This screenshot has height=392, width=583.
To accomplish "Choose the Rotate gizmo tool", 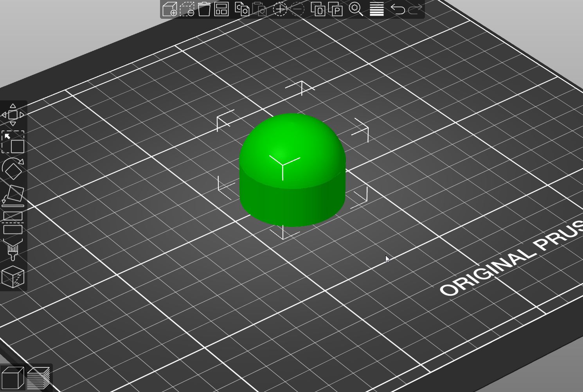I will (13, 169).
